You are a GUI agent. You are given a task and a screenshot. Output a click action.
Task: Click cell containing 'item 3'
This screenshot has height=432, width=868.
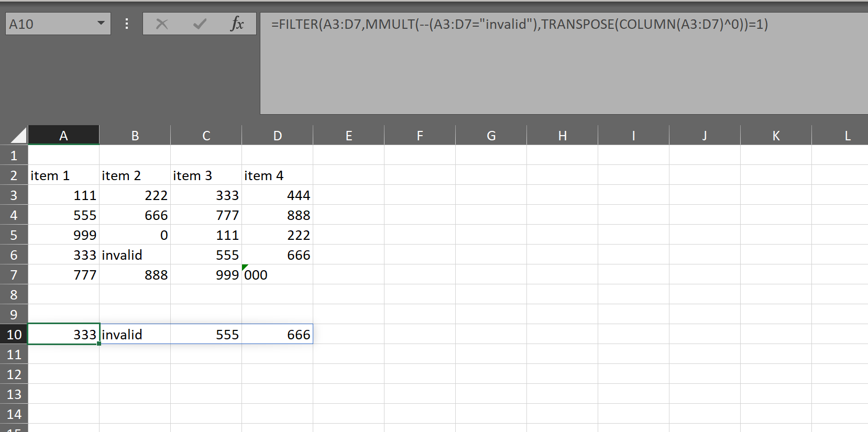(x=206, y=175)
